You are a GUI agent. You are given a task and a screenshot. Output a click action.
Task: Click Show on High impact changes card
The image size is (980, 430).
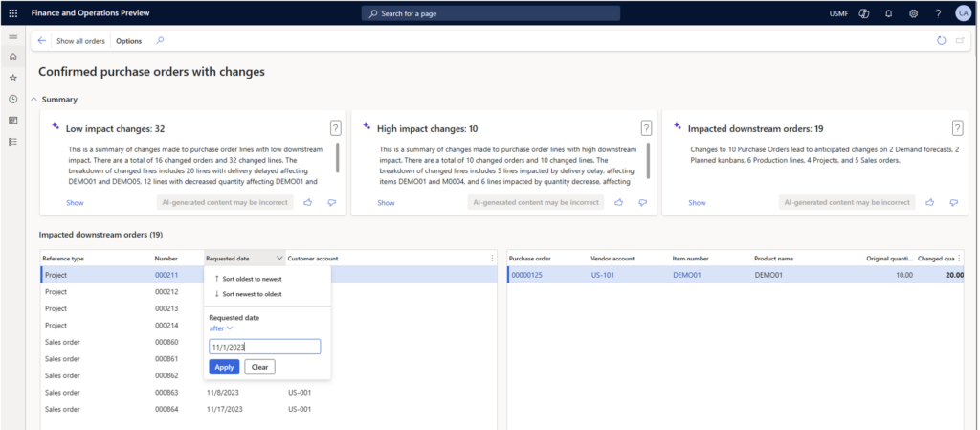tap(386, 202)
